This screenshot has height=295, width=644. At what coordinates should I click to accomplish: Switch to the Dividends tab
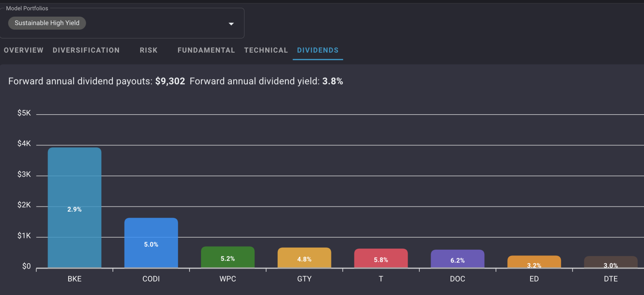(x=318, y=50)
